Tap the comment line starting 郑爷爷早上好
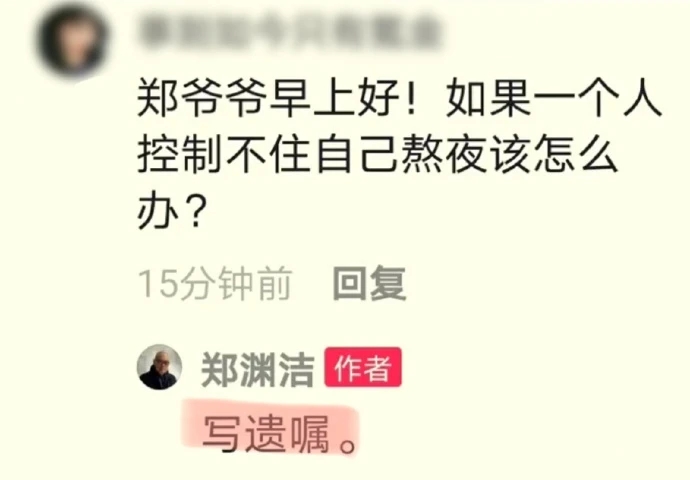 (400, 98)
